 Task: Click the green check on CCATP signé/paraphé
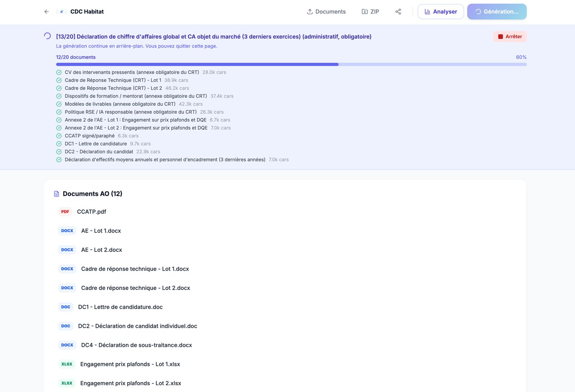coord(59,136)
